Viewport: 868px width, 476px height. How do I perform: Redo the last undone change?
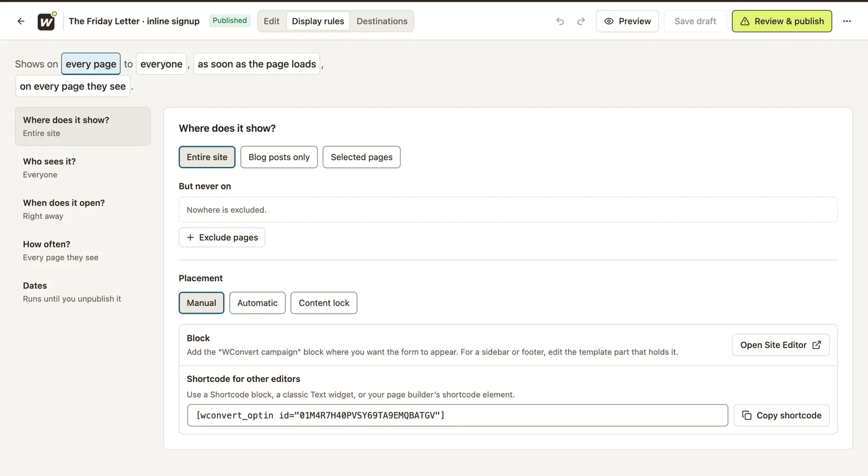(x=581, y=21)
